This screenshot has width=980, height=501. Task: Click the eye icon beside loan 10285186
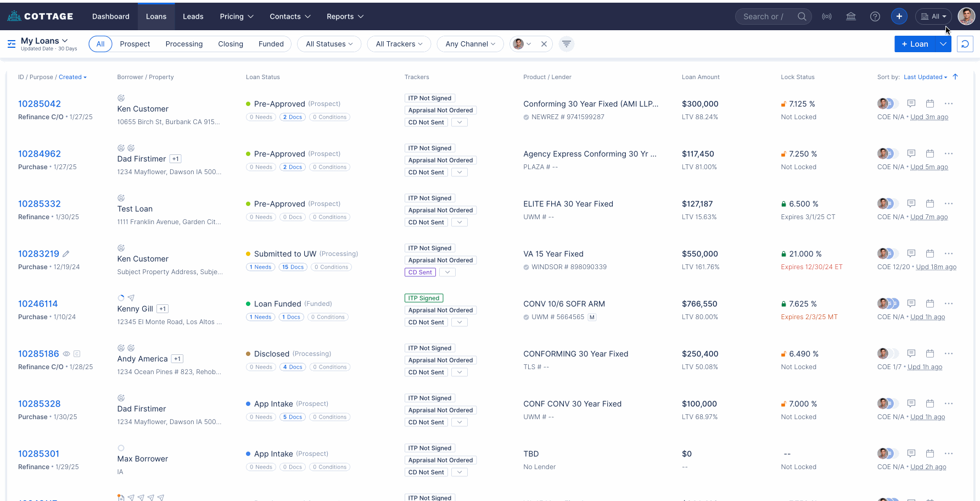(x=66, y=354)
